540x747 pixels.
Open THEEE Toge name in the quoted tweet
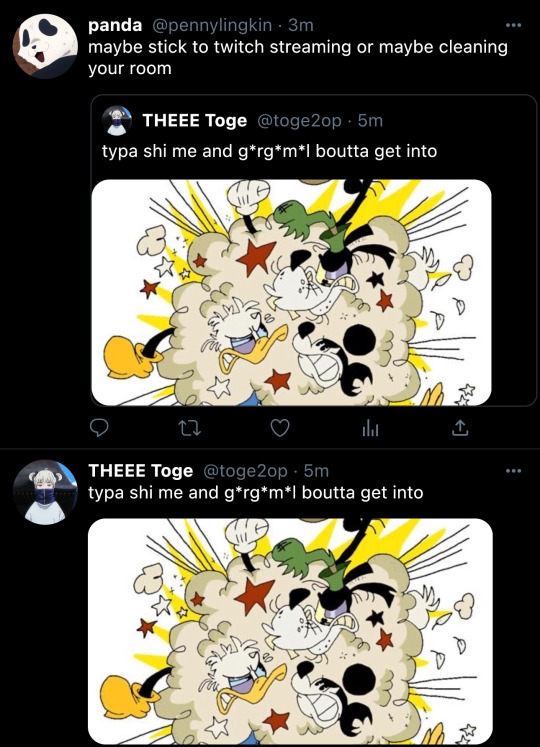194,121
